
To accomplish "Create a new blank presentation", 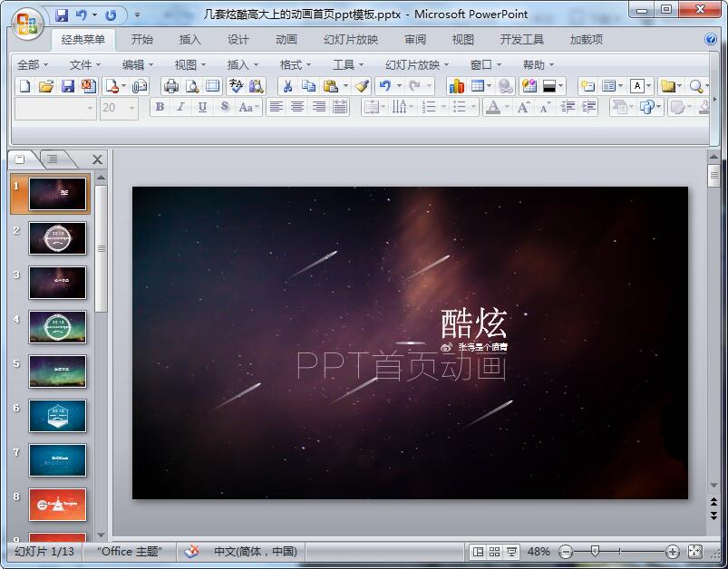I will [x=25, y=86].
